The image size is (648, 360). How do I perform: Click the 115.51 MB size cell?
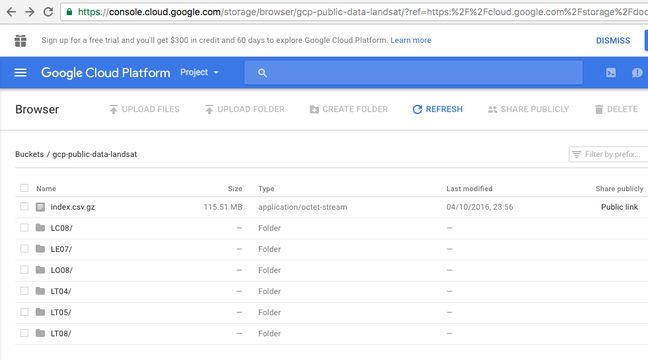click(223, 207)
